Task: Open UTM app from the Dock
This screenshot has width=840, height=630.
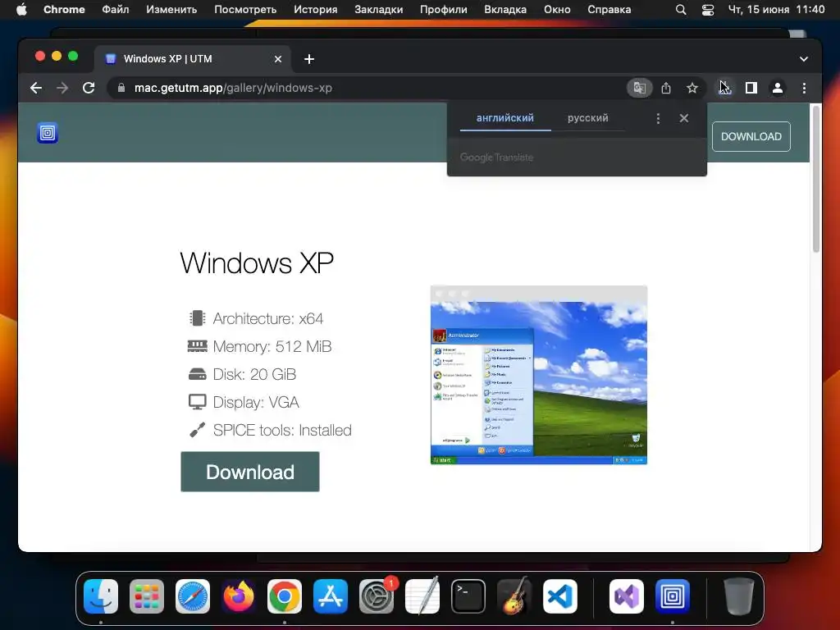Action: point(673,596)
